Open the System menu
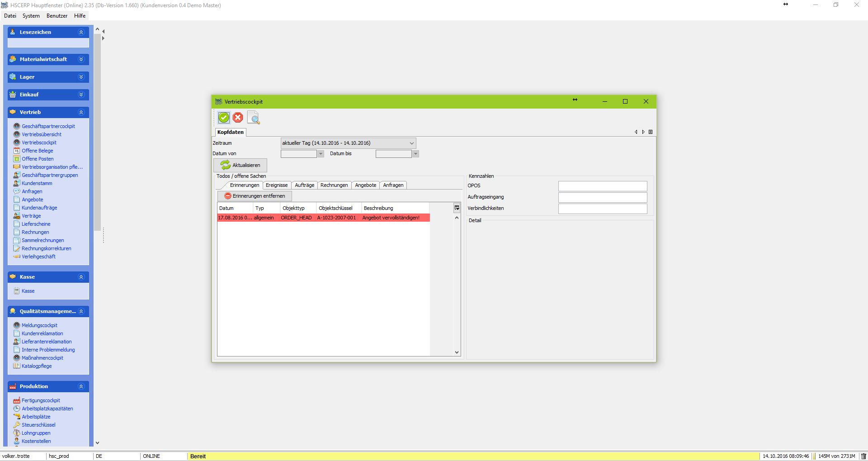The width and height of the screenshot is (868, 461). coord(31,16)
